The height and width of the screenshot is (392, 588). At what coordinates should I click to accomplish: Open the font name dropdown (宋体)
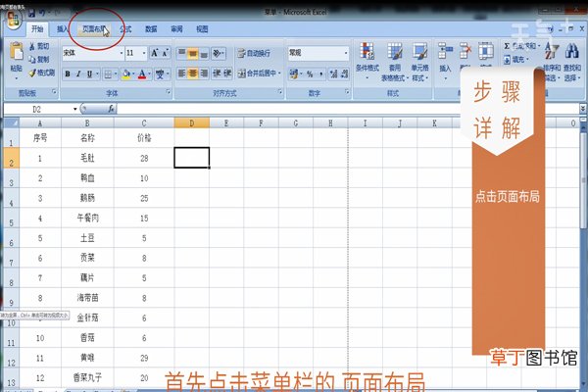[x=122, y=53]
